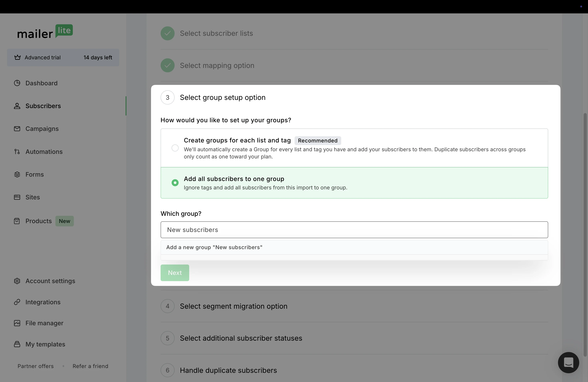This screenshot has width=588, height=382.
Task: Open the Subscribers menu item
Action: [x=43, y=106]
